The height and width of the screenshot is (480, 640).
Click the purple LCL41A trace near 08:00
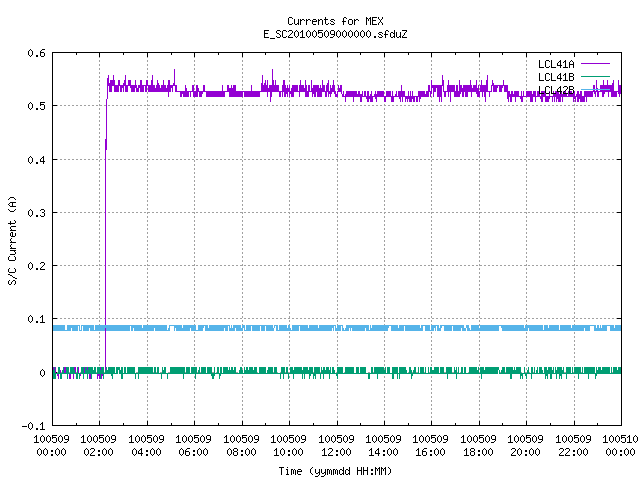point(242,94)
